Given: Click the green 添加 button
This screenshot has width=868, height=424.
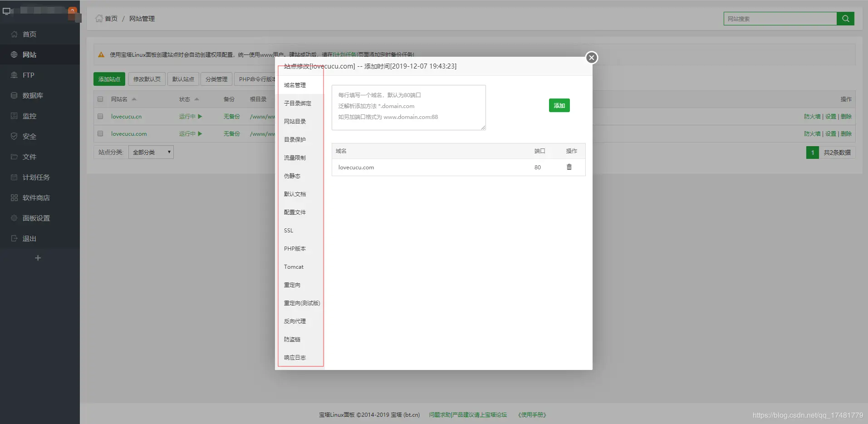Looking at the screenshot, I should click(x=559, y=105).
